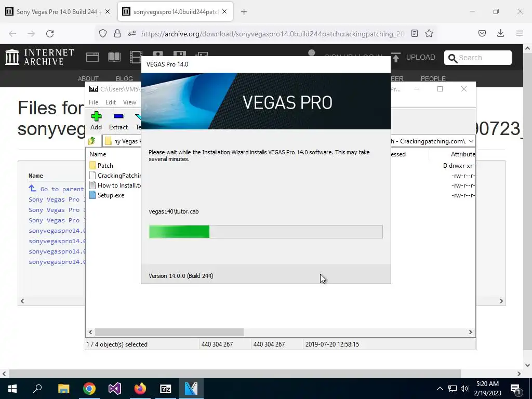Toggle reader view icon in address bar
The width and height of the screenshot is (532, 399).
pos(415,33)
